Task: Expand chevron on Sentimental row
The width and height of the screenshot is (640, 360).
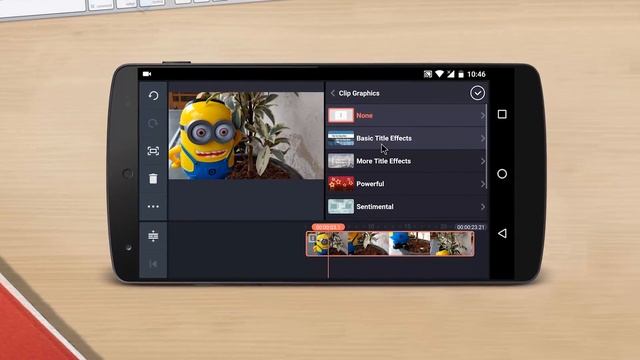Action: [482, 207]
